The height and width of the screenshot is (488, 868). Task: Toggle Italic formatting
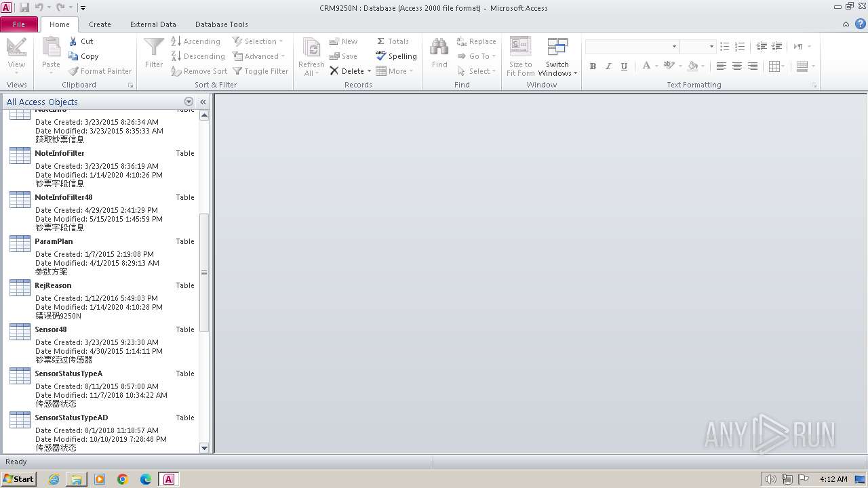click(x=608, y=66)
